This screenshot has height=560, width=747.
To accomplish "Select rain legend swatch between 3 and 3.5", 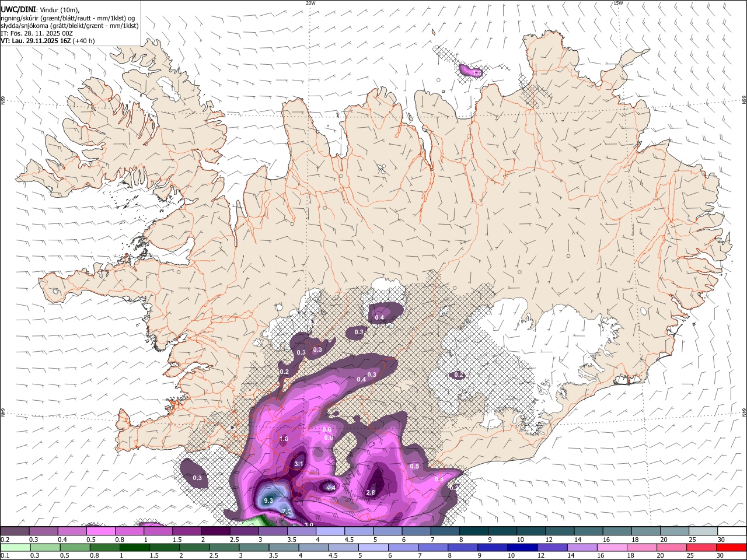I will tap(254, 547).
